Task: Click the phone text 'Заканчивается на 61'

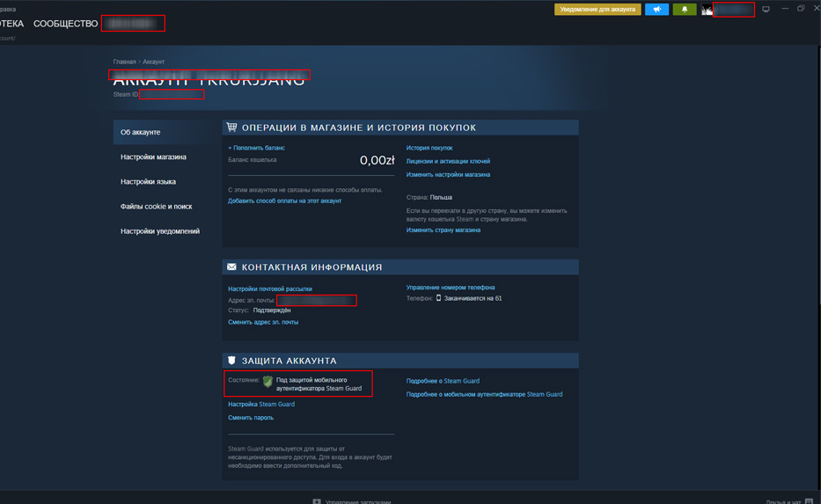Action: click(x=473, y=298)
